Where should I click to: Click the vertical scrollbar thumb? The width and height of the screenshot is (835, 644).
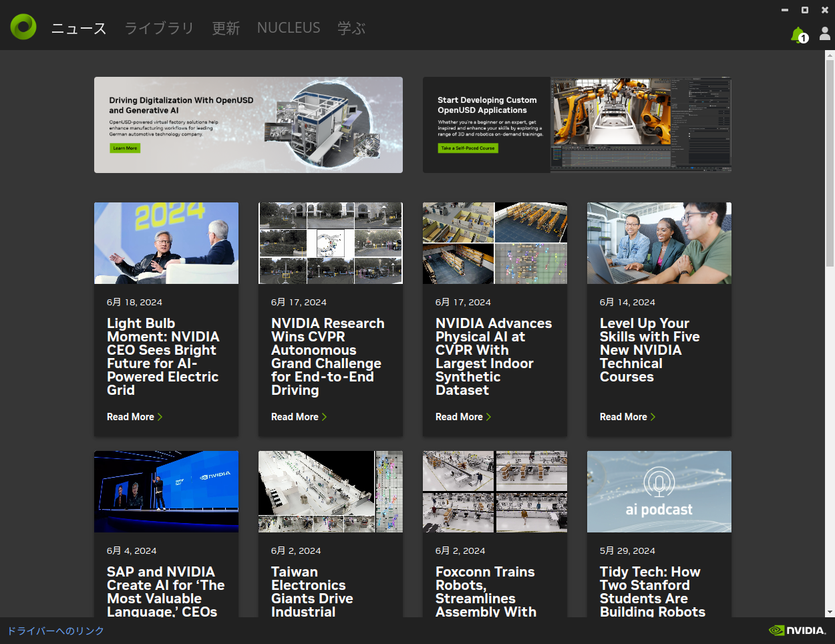pyautogui.click(x=830, y=164)
